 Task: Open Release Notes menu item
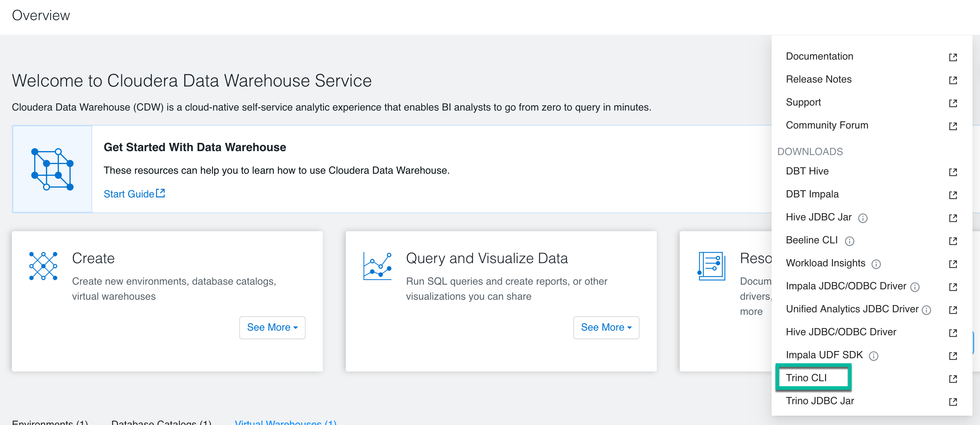[818, 79]
